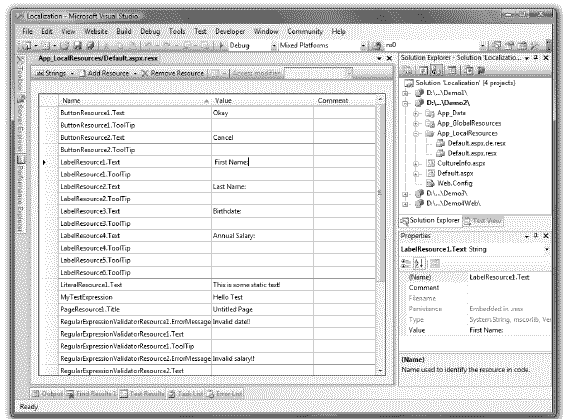Select the 'MyTestExpression' row name
This screenshot has height=419, width=563.
[135, 297]
